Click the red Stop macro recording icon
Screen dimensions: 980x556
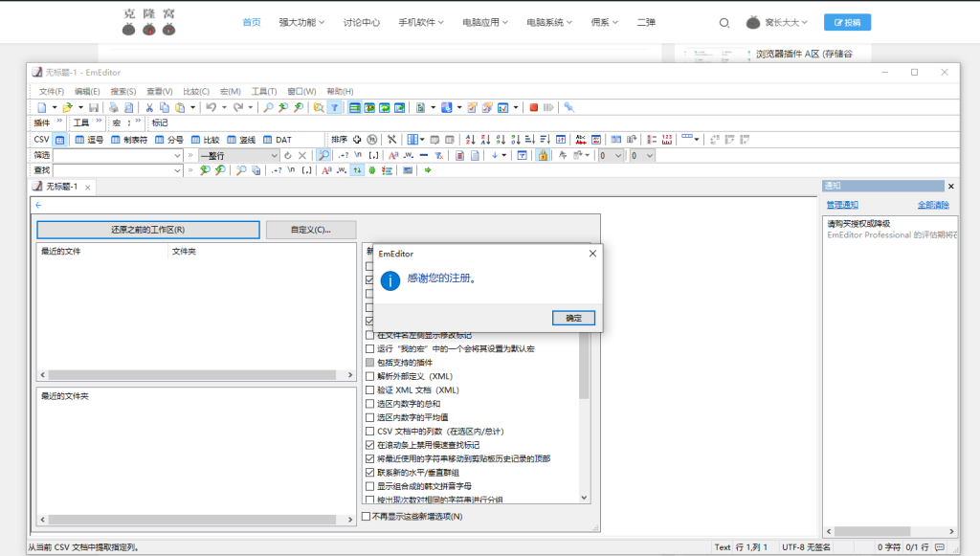coord(534,107)
